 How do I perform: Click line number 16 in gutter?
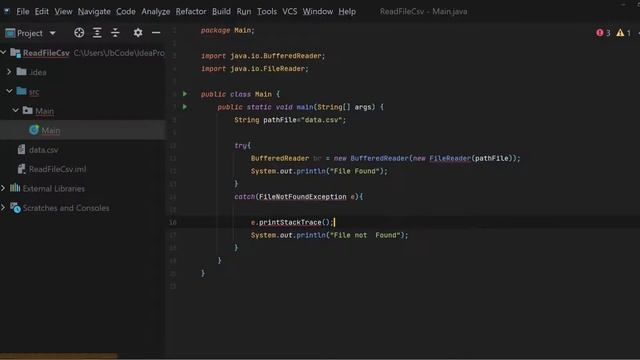[x=173, y=222]
